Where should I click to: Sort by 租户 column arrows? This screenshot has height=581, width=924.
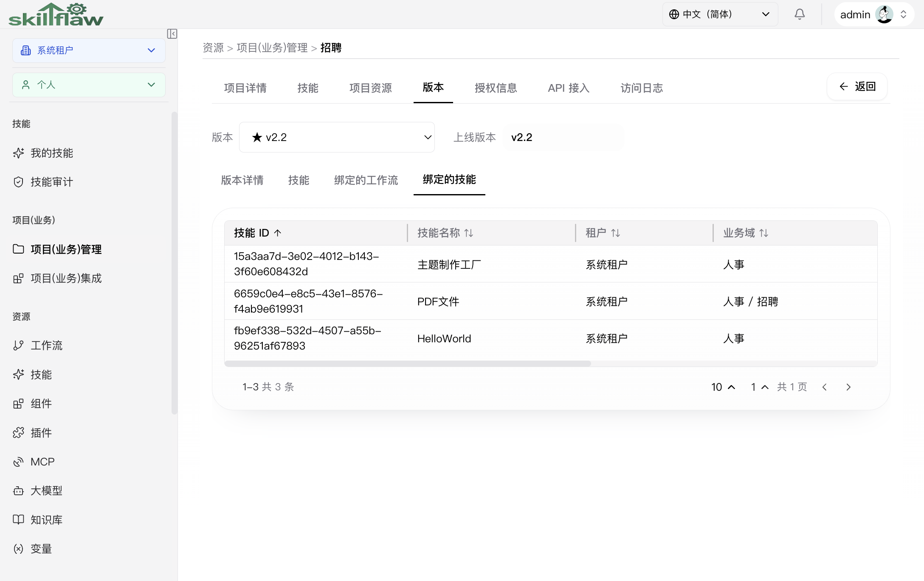pyautogui.click(x=616, y=233)
